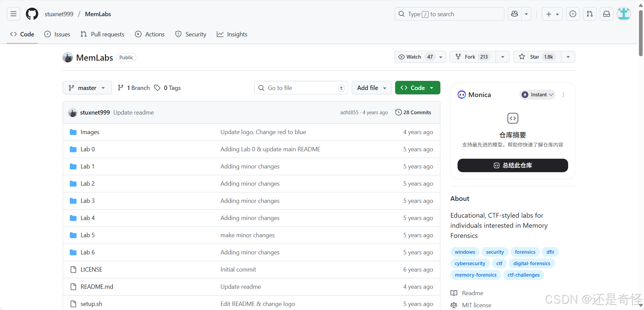
Task: Switch to the Code tab
Action: 22,34
